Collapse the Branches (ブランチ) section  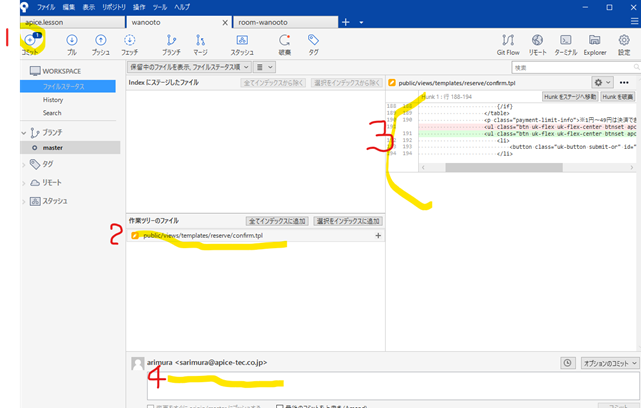pos(23,133)
